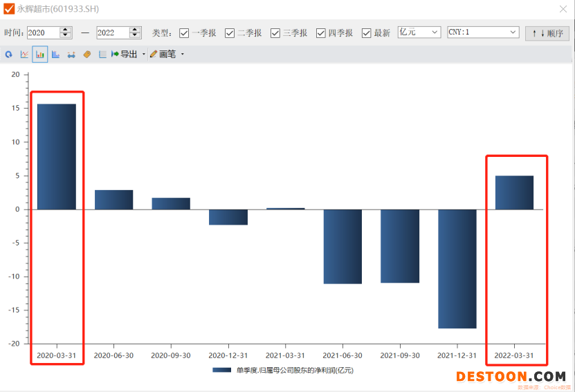This screenshot has width=575, height=392.
Task: Expand the CNY:1 currency dropdown
Action: [483, 32]
